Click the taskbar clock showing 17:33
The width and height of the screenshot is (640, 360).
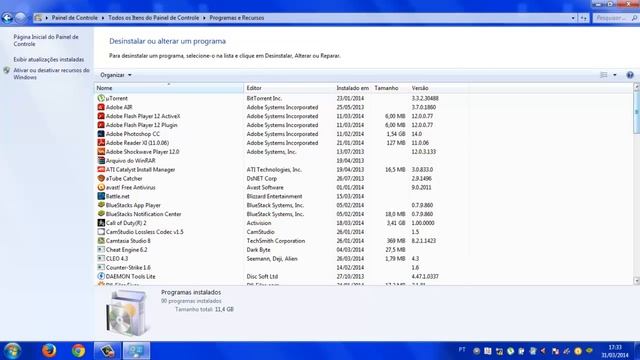click(x=615, y=351)
